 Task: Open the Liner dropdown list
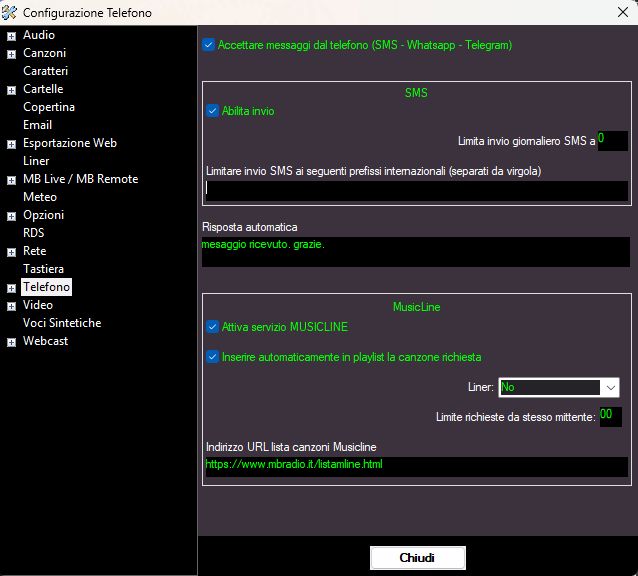coord(610,387)
